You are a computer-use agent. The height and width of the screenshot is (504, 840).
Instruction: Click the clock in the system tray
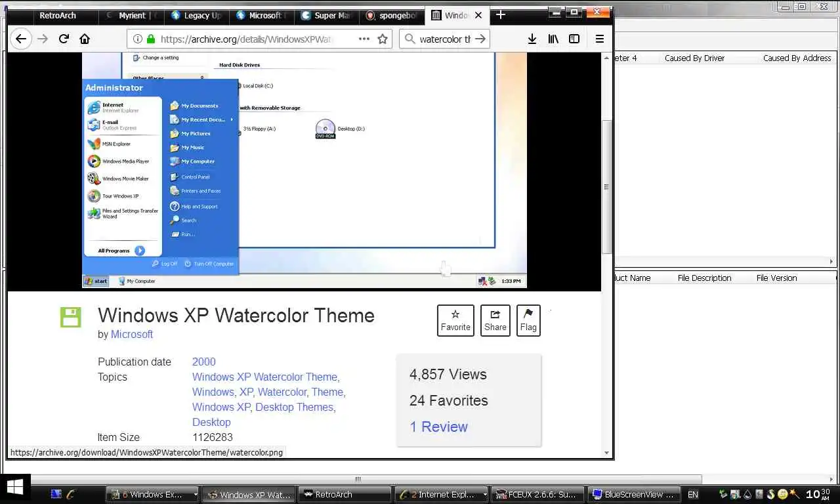pyautogui.click(x=819, y=493)
